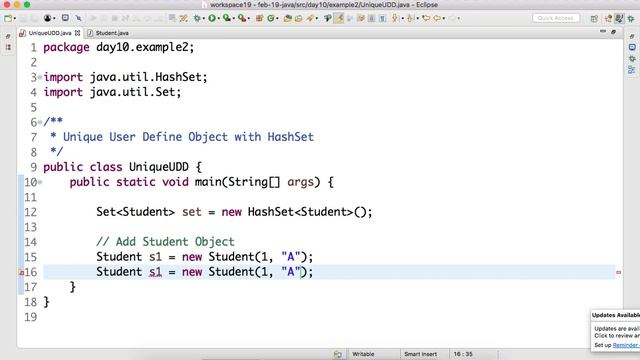The width and height of the screenshot is (640, 360).
Task: Switch to the Java EE perspective icon
Action: (609, 18)
